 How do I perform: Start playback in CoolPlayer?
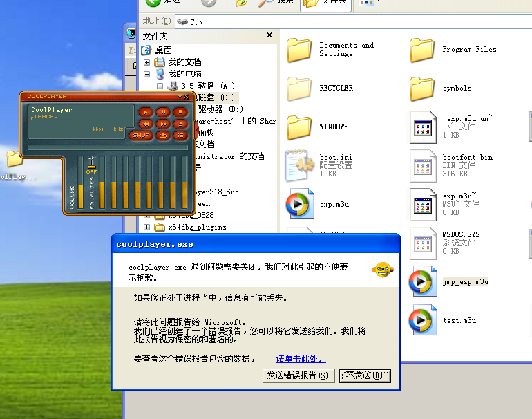[146, 112]
